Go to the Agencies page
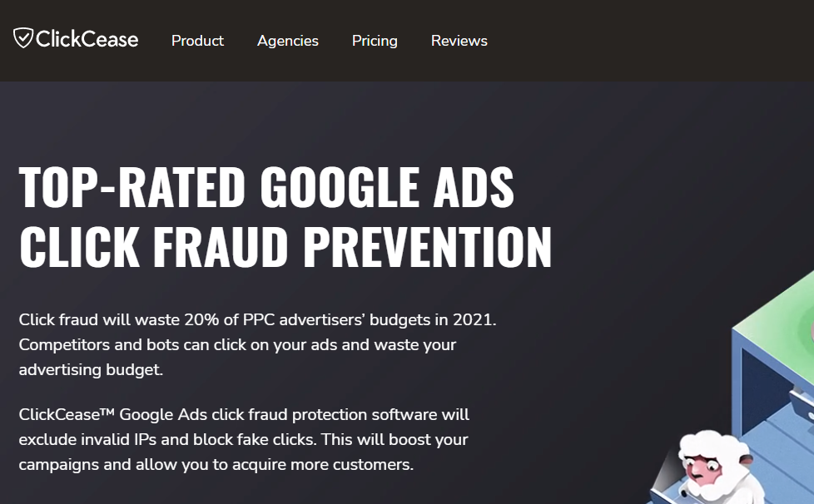The image size is (814, 504). [288, 41]
